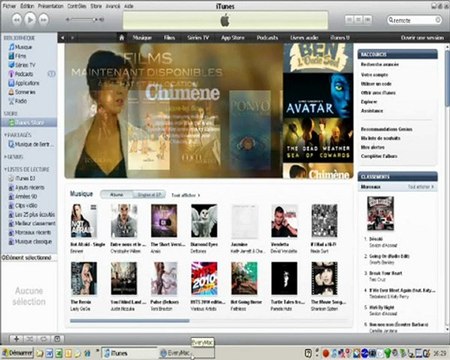Click the Next track button
This screenshot has height=360, width=450.
point(43,20)
